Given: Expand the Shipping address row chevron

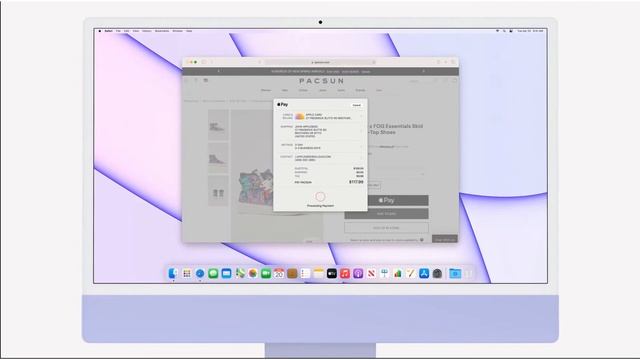Looking at the screenshot, I should coord(361,131).
